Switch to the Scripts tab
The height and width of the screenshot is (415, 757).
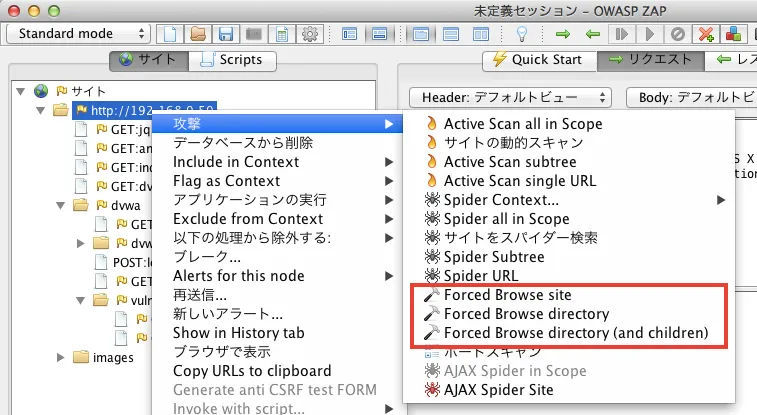(232, 60)
